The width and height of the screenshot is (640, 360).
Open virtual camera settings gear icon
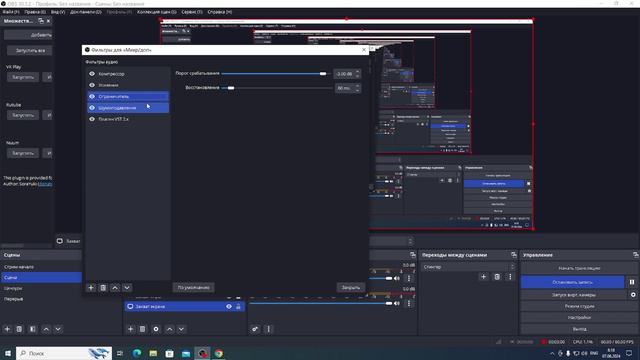pyautogui.click(x=633, y=295)
